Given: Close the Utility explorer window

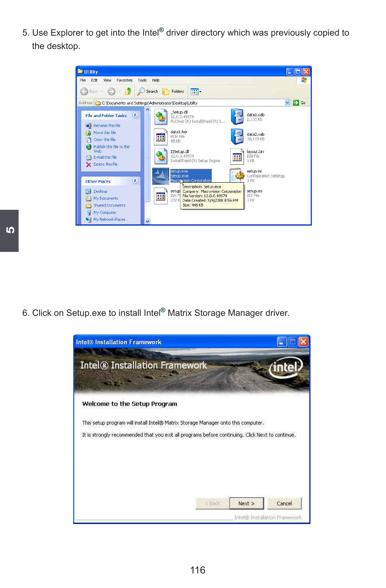Looking at the screenshot, I should 306,72.
